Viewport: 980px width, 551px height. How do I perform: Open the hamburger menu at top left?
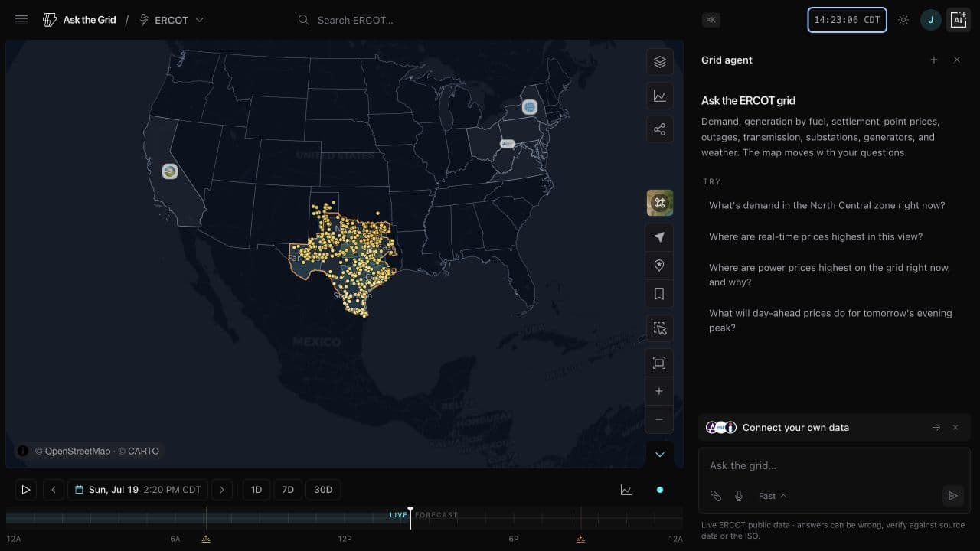21,20
